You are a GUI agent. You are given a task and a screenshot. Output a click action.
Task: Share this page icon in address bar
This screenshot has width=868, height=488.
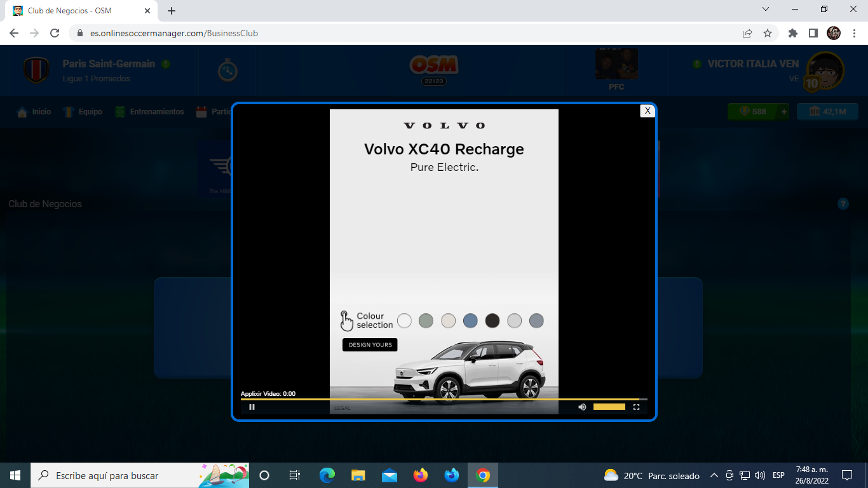747,33
